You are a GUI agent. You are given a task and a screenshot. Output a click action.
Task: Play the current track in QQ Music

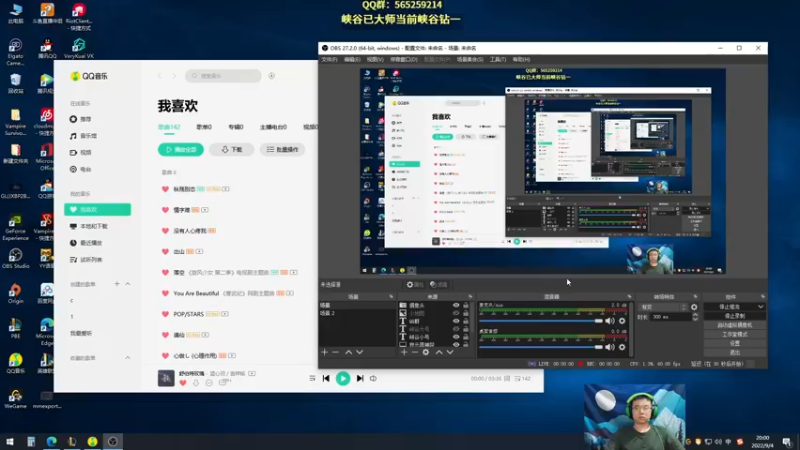[x=343, y=379]
